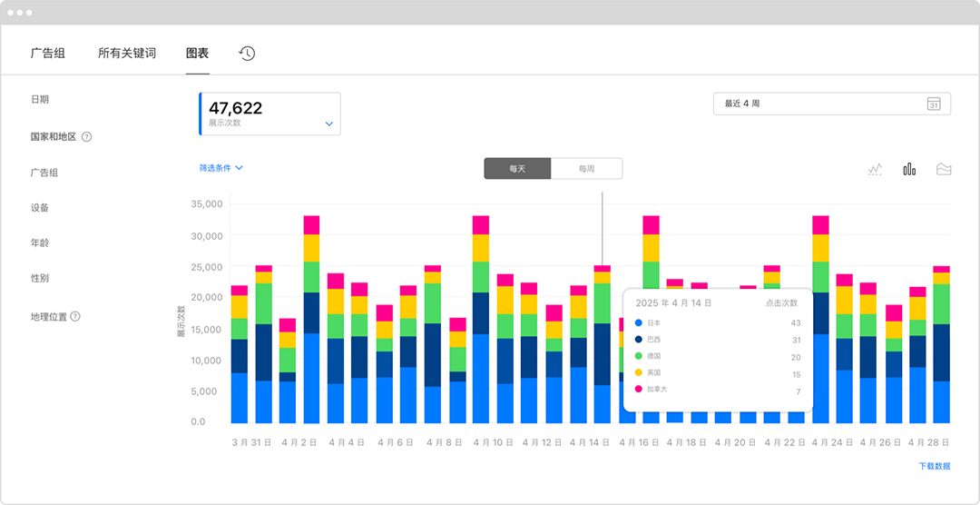
Task: Select the bar chart view icon
Action: click(909, 169)
